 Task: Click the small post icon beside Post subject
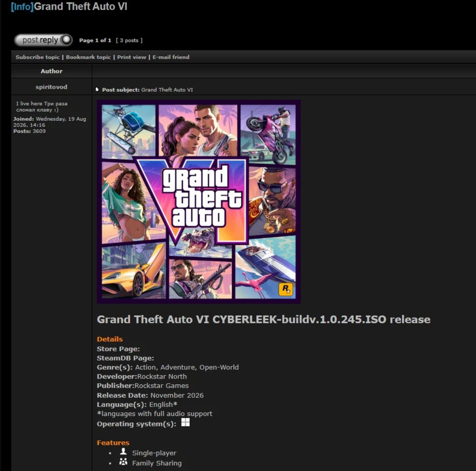(x=97, y=90)
